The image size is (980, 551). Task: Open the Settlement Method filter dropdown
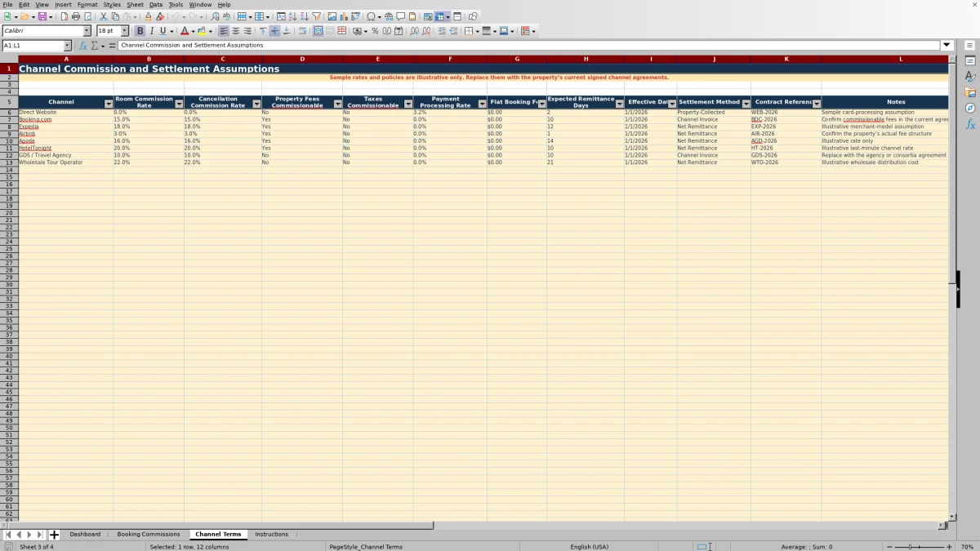point(746,104)
